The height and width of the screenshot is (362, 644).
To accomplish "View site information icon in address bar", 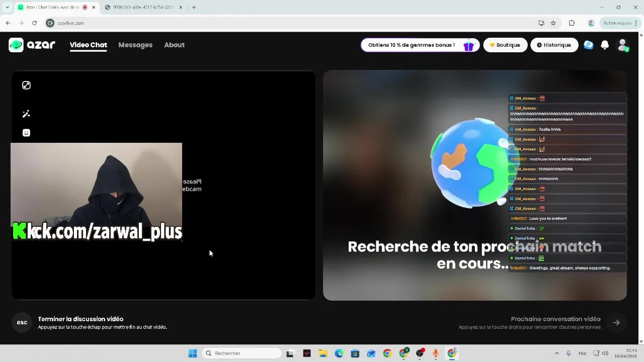I will pos(50,23).
